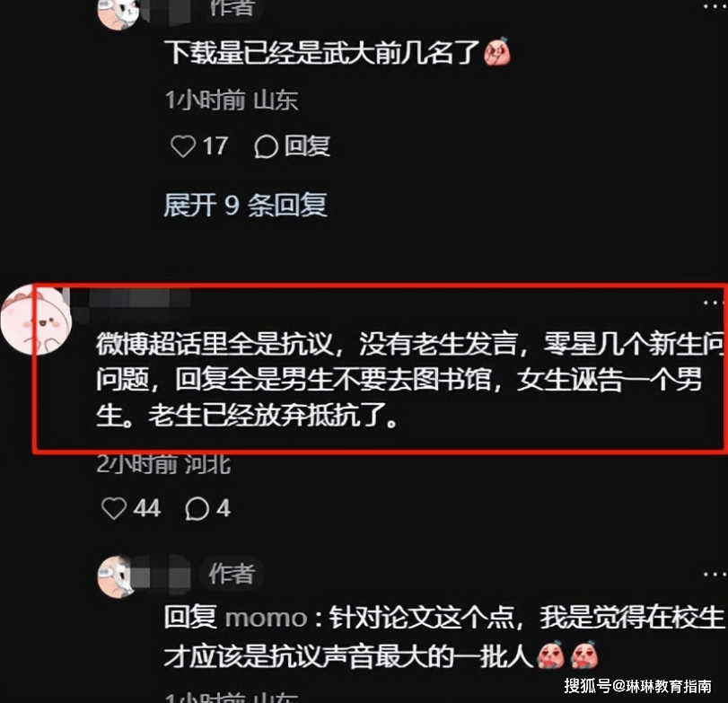Click the second crying peach emoji in the reply

pyautogui.click(x=584, y=655)
